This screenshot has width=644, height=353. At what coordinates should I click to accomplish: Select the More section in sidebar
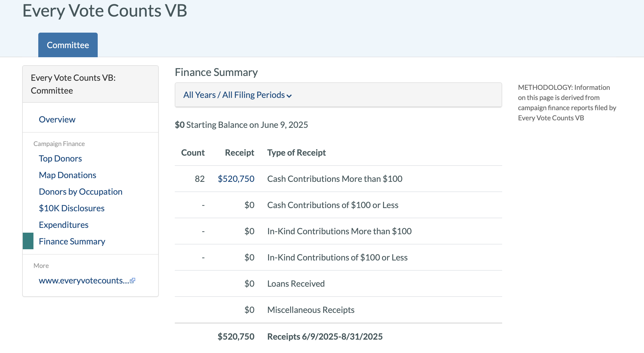(x=41, y=266)
